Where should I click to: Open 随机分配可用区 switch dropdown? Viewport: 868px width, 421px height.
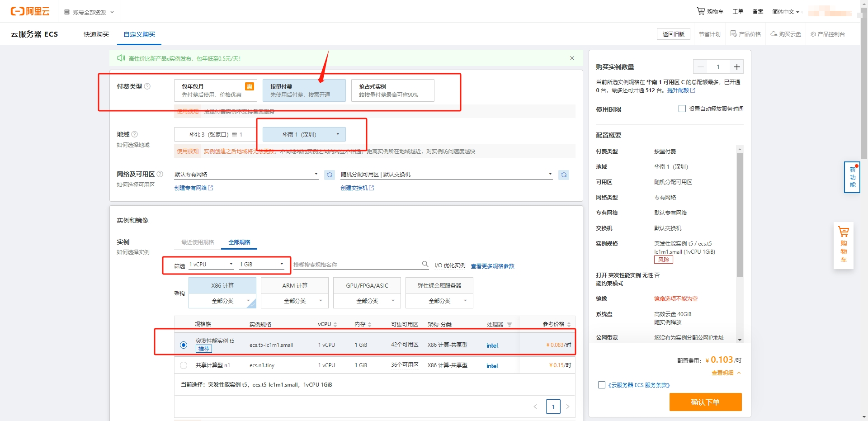447,174
